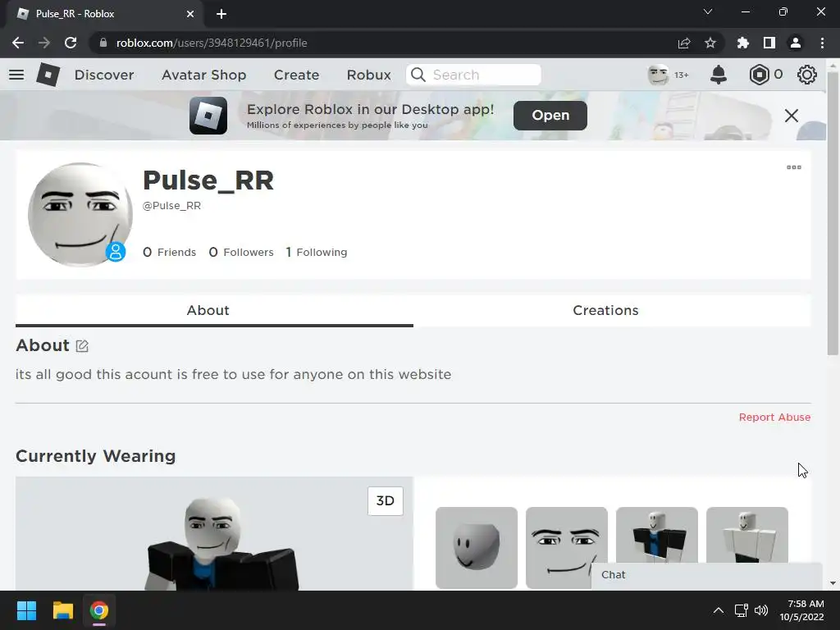Click the @Pulse_RR username text
The height and width of the screenshot is (630, 840).
[x=171, y=206]
